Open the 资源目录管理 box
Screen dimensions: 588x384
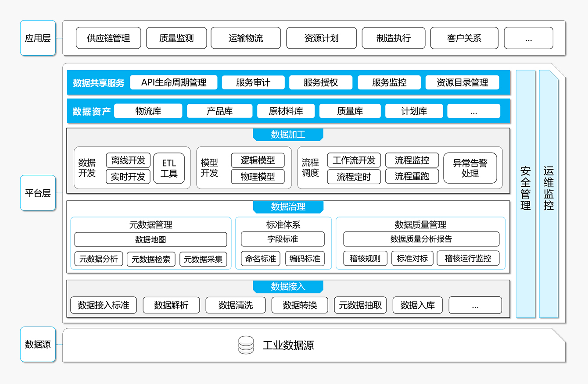point(463,82)
